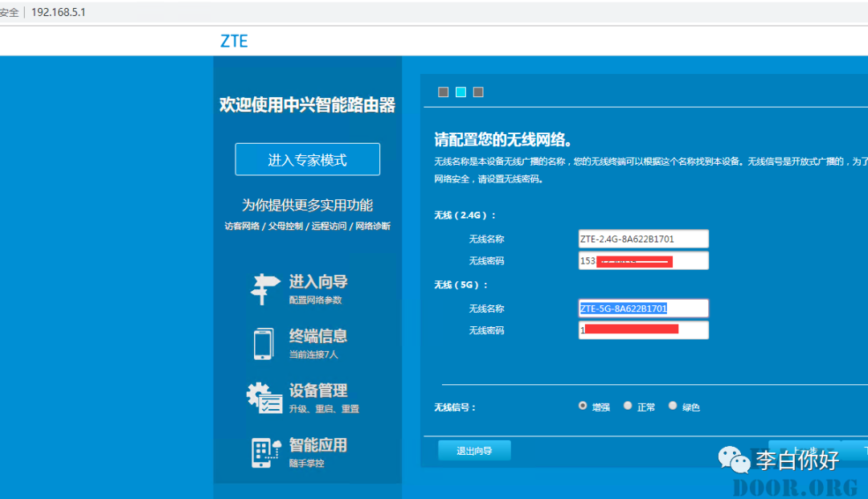Exit the wizard with 退出向导 button
The width and height of the screenshot is (868, 499).
click(474, 450)
